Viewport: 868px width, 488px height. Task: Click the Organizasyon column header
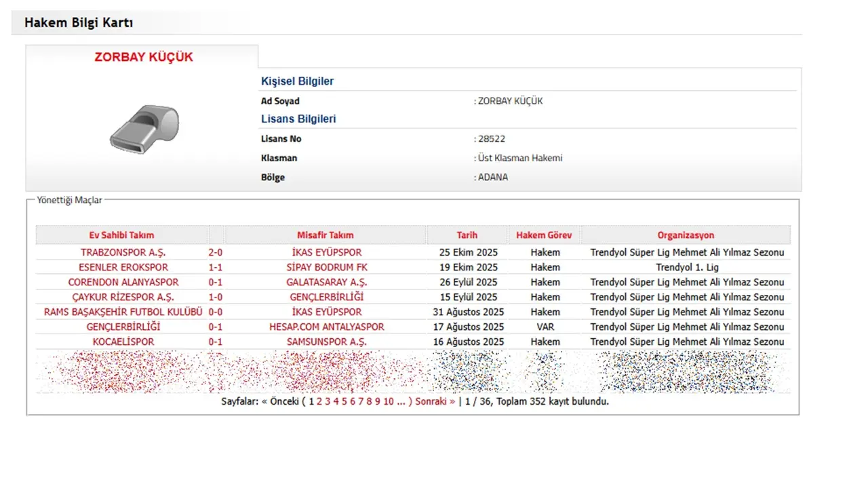686,235
